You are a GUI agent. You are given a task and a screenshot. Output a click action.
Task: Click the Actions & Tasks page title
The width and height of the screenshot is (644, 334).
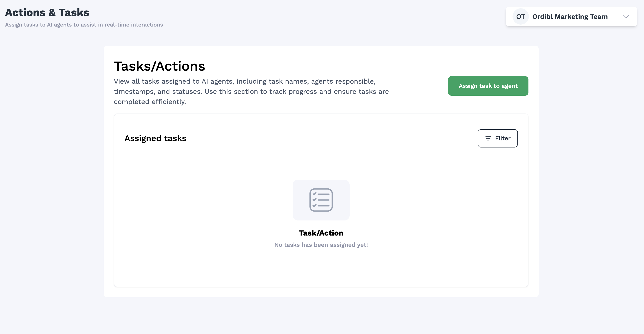[x=47, y=13]
